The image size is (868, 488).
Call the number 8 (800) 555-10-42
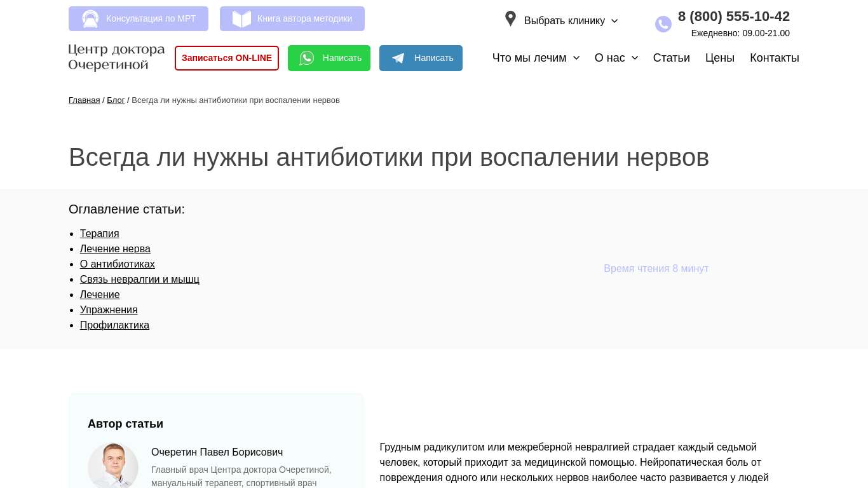click(x=733, y=17)
